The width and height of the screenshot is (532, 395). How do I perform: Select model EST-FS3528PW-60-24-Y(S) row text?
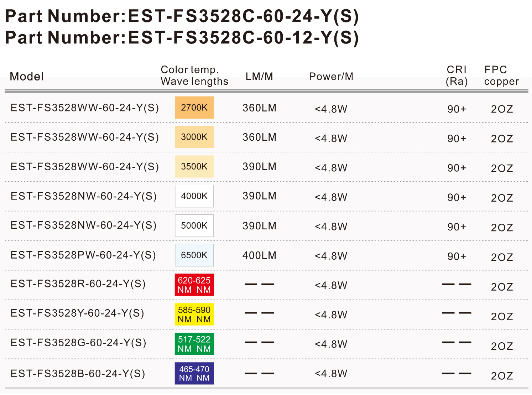[83, 255]
